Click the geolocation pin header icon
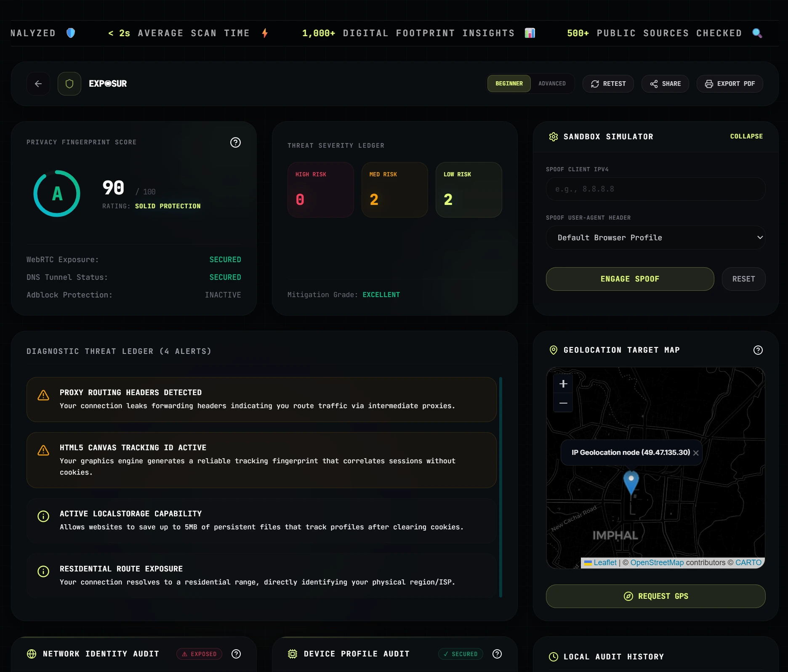 pos(554,350)
